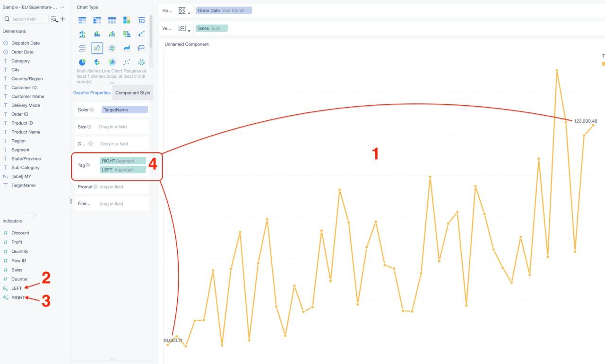
Task: Expand the vertical axis chart-type dropdown
Action: [184, 29]
